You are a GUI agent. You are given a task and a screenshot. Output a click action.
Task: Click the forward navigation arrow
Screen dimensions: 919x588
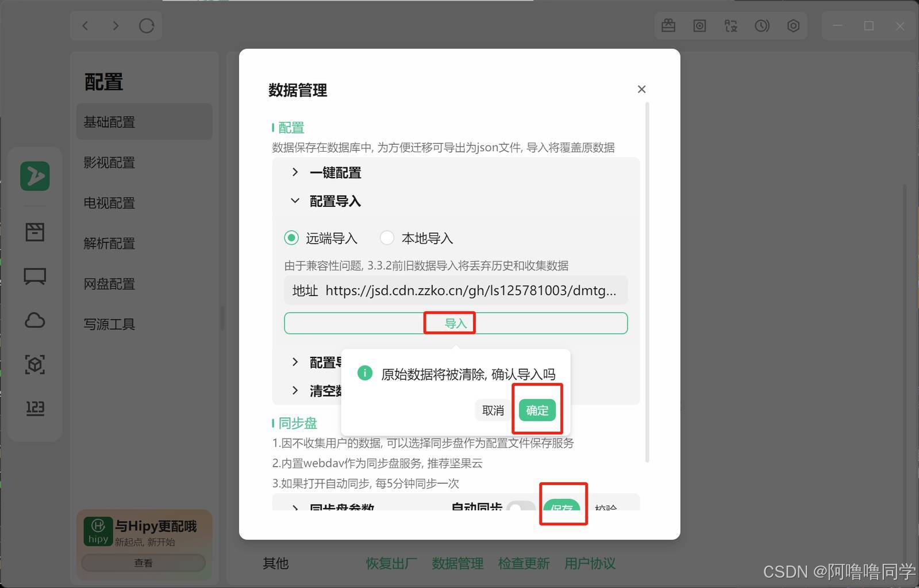pos(116,25)
